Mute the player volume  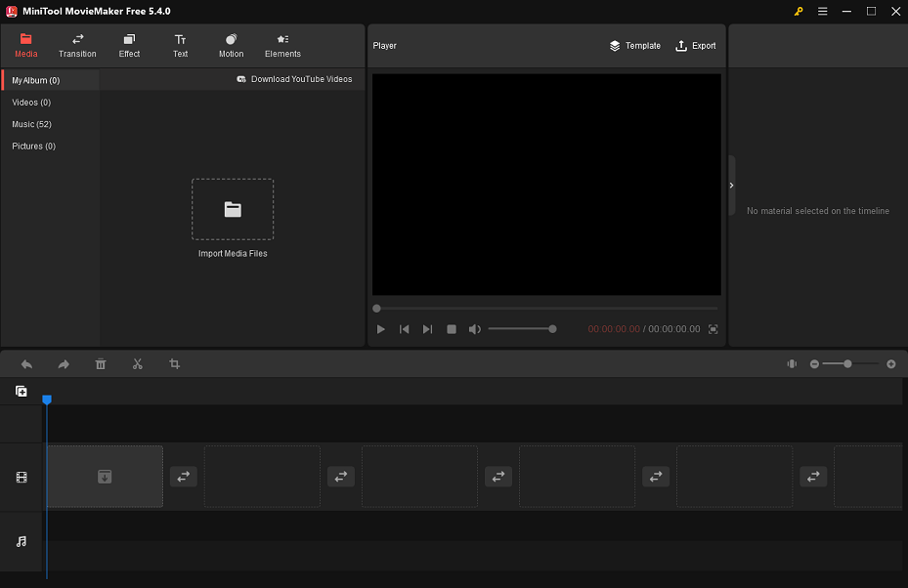[474, 329]
